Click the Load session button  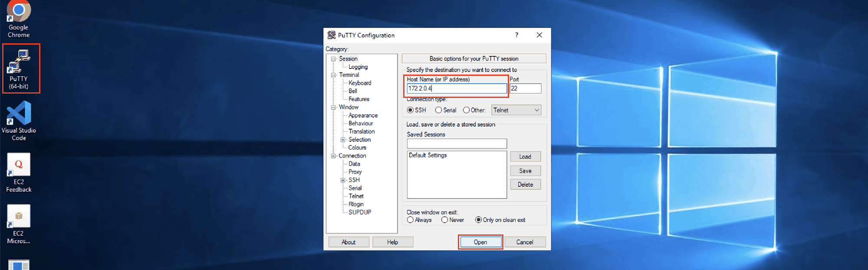(525, 156)
